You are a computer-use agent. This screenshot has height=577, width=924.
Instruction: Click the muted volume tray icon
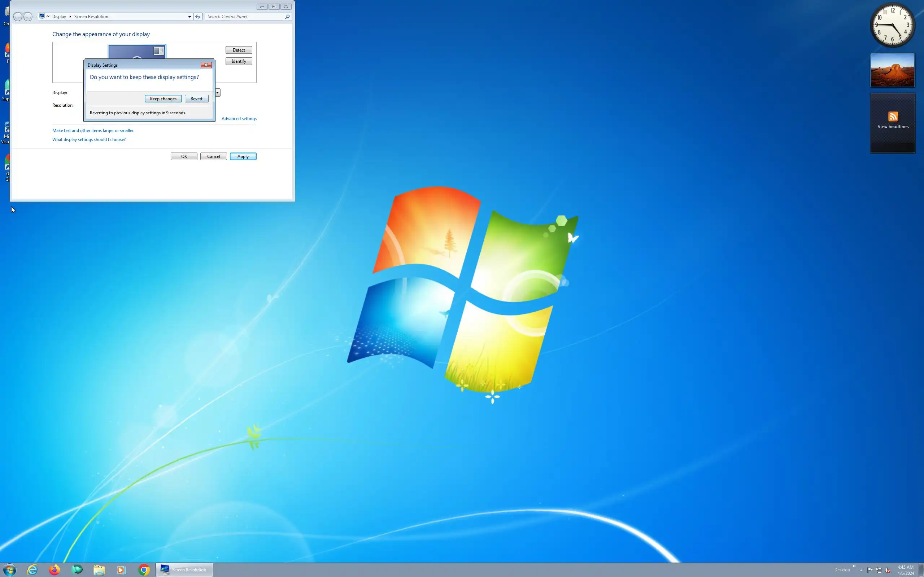887,570
